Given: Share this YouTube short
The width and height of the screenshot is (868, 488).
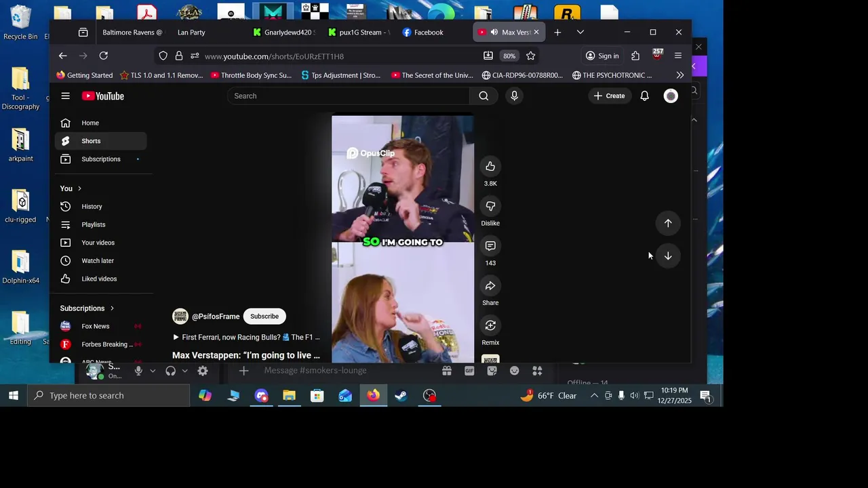Looking at the screenshot, I should [490, 286].
